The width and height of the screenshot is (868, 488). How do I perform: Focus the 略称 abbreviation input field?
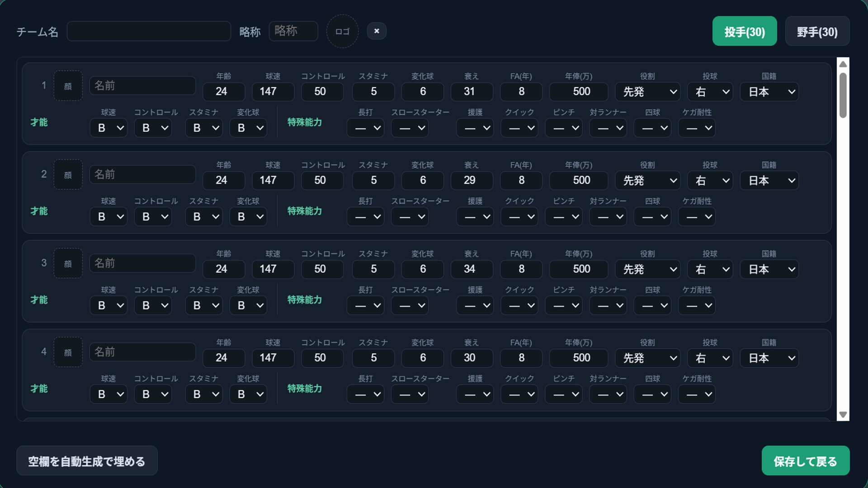(x=293, y=31)
